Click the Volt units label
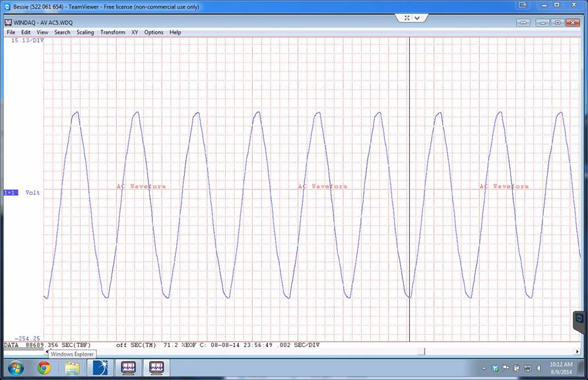This screenshot has height=380, width=588. [x=32, y=193]
